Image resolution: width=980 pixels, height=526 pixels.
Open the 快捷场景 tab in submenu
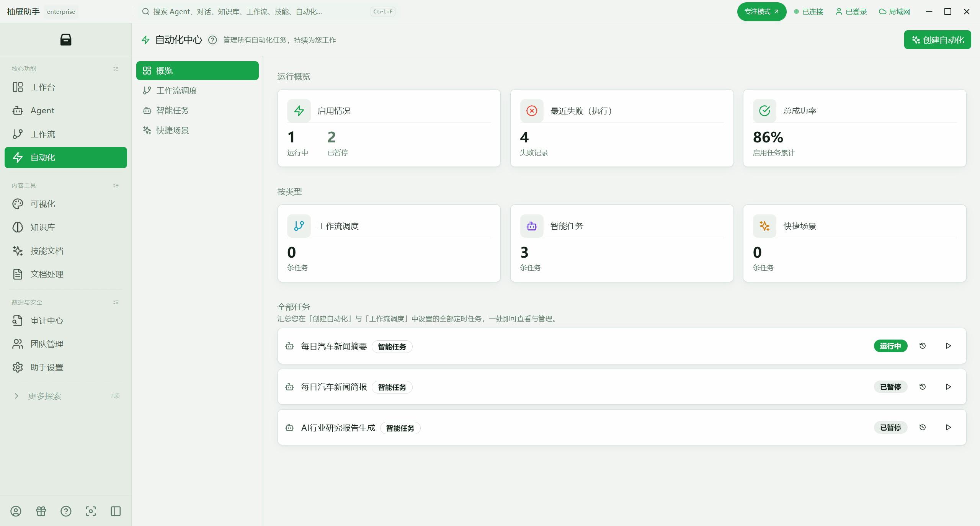198,131
